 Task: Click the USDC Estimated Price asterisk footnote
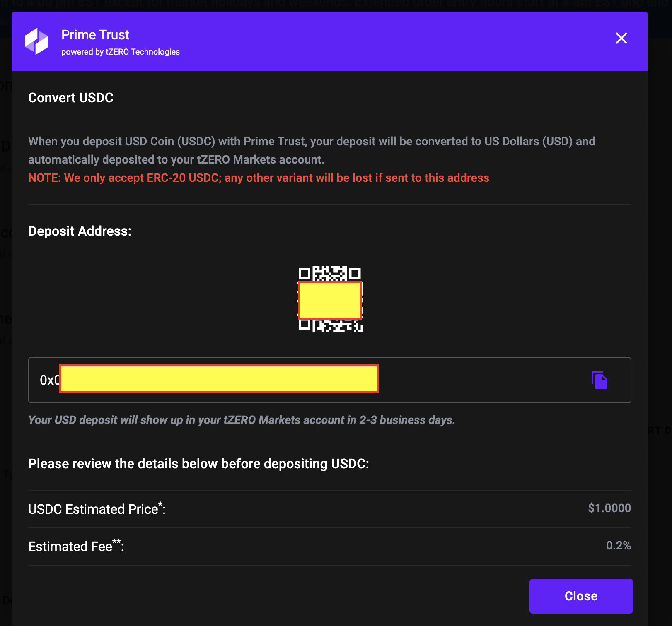[160, 504]
